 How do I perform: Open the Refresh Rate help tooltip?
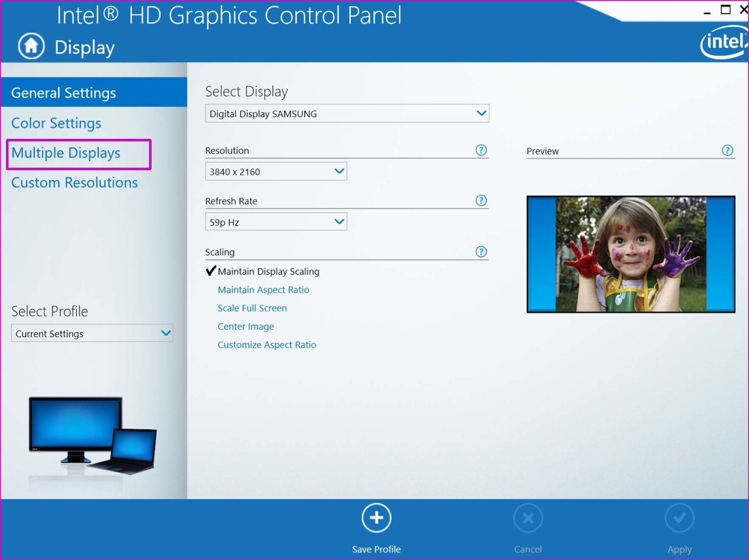(x=481, y=201)
